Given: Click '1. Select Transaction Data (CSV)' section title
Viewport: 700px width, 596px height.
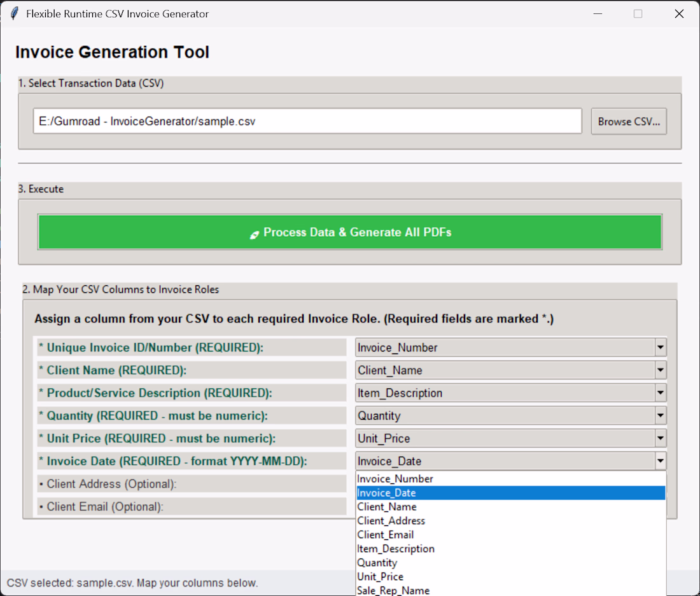Looking at the screenshot, I should [91, 83].
